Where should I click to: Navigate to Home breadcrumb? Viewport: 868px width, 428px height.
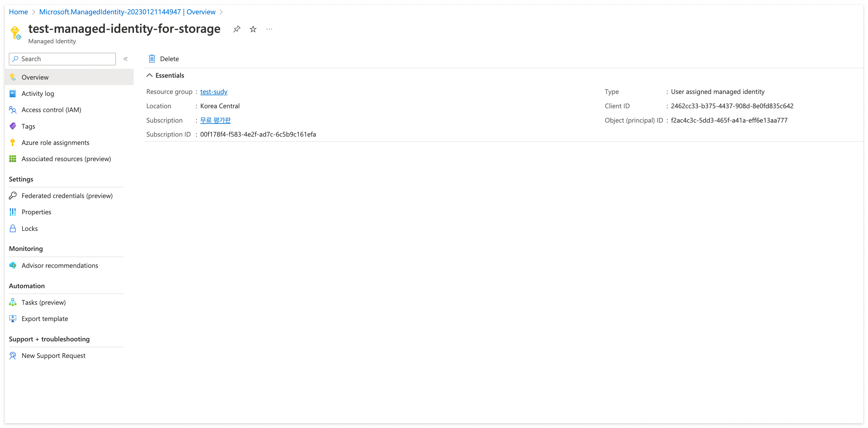point(18,12)
